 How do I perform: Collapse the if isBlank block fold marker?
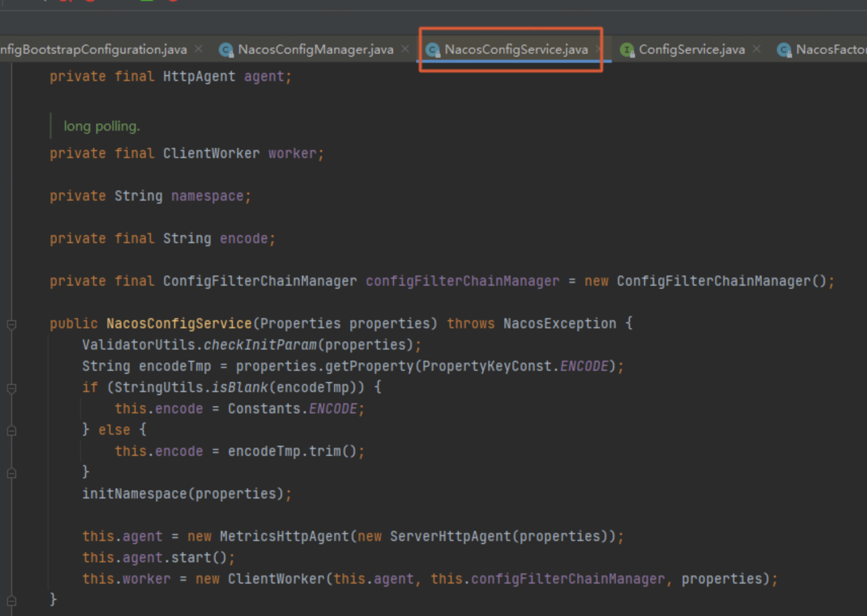pos(12,388)
